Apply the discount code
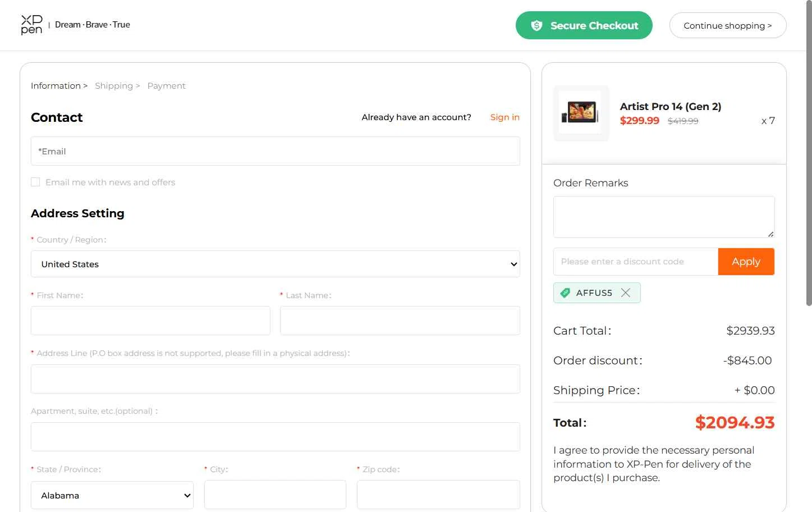Viewport: 812px width, 512px height. tap(746, 262)
